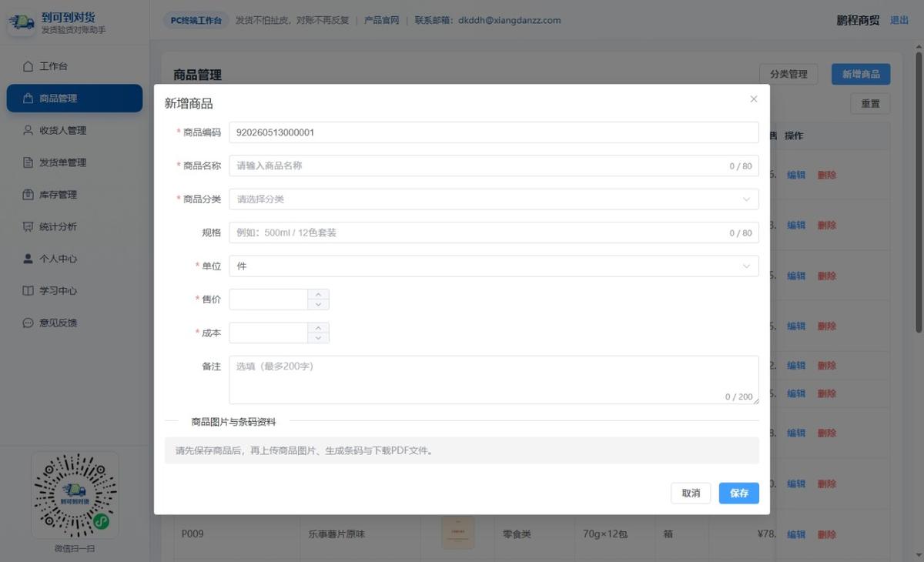924x562 pixels.
Task: Click the P009 product code cell
Action: 192,534
